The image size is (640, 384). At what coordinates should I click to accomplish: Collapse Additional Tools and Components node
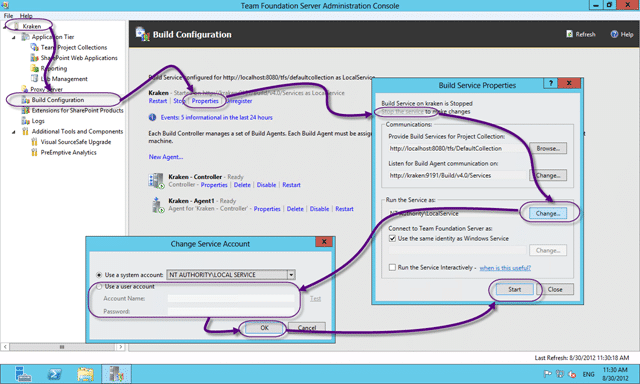(14, 132)
